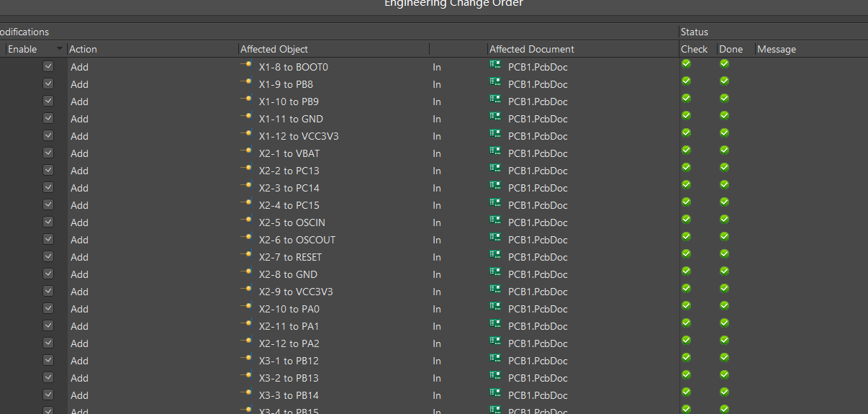The height and width of the screenshot is (414, 868).
Task: Click the Add action for X2-8 to GND
Action: coord(79,274)
